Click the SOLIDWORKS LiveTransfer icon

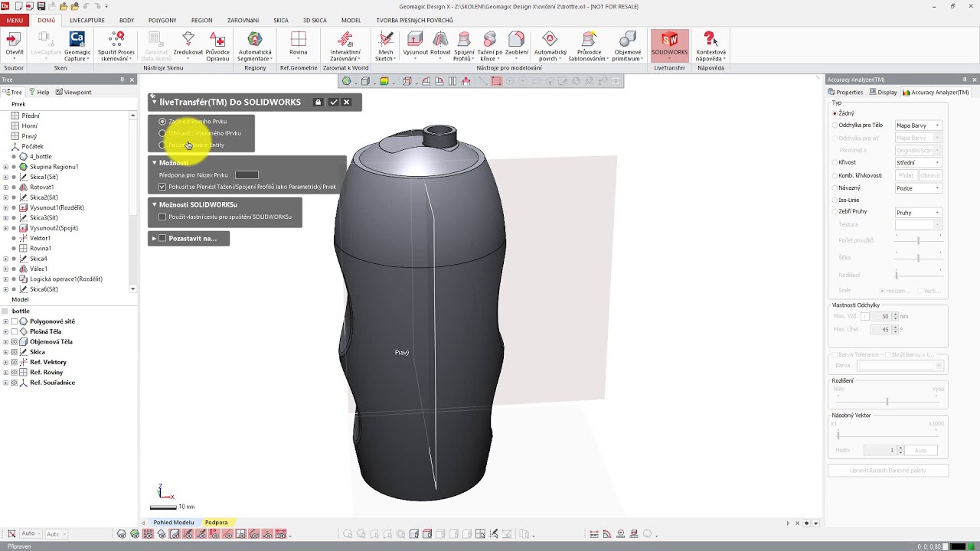[669, 45]
